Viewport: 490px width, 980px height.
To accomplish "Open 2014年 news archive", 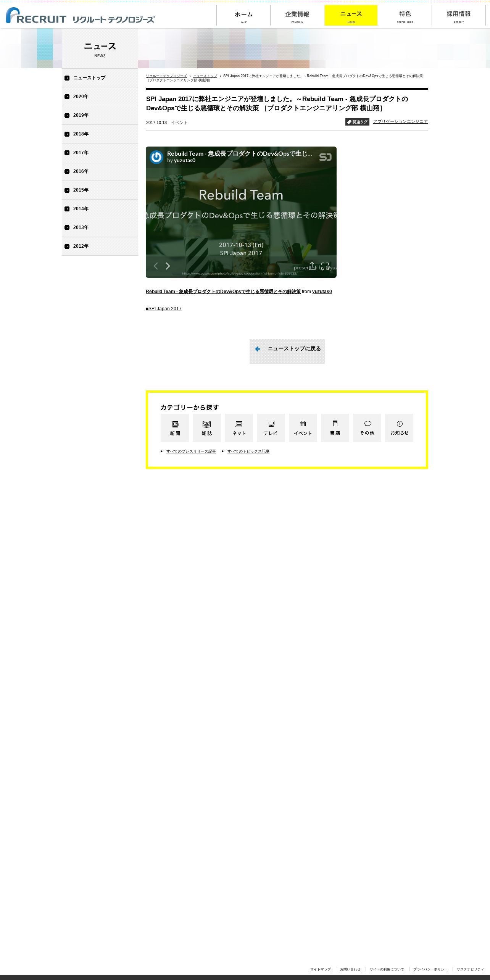I will click(x=100, y=209).
